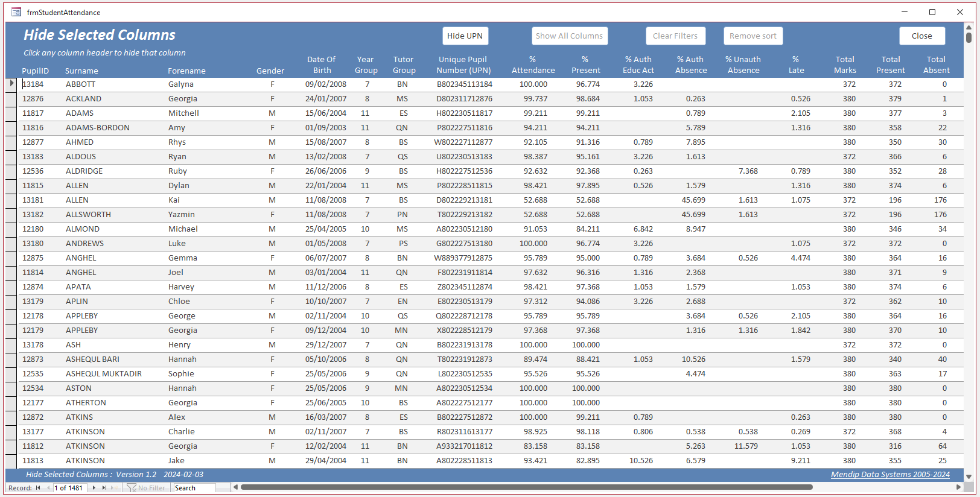Select the record selector for ALDOUS Ryan row

coord(11,157)
